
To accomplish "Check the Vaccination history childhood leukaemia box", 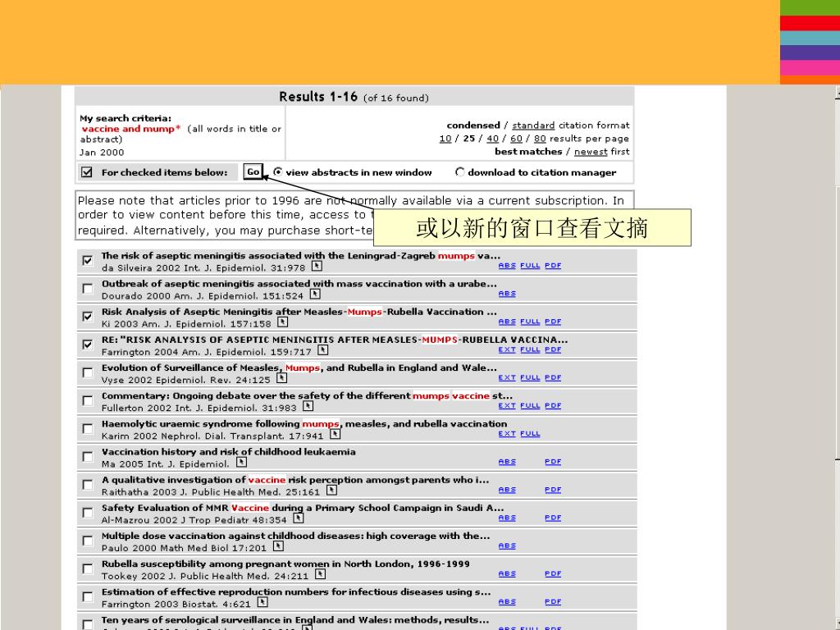I will point(88,456).
